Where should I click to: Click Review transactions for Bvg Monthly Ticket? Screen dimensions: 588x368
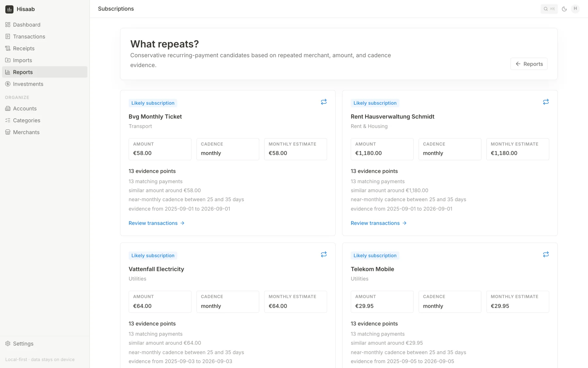tap(156, 223)
